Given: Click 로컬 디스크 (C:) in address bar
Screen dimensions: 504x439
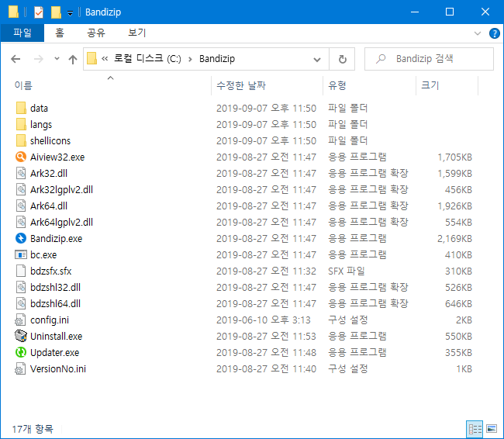Looking at the screenshot, I should 147,59.
